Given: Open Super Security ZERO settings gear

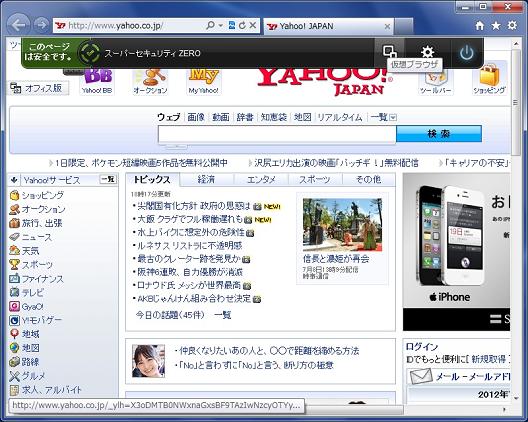Looking at the screenshot, I should (428, 52).
